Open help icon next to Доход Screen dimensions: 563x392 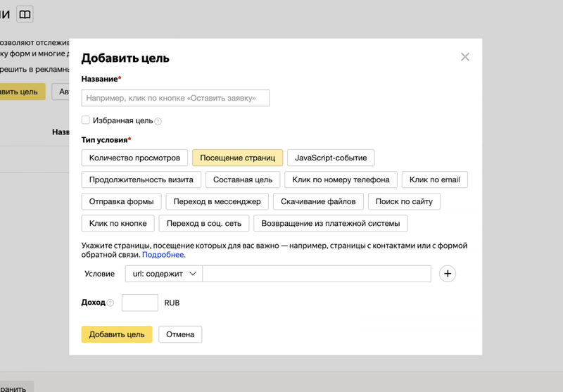coord(110,303)
